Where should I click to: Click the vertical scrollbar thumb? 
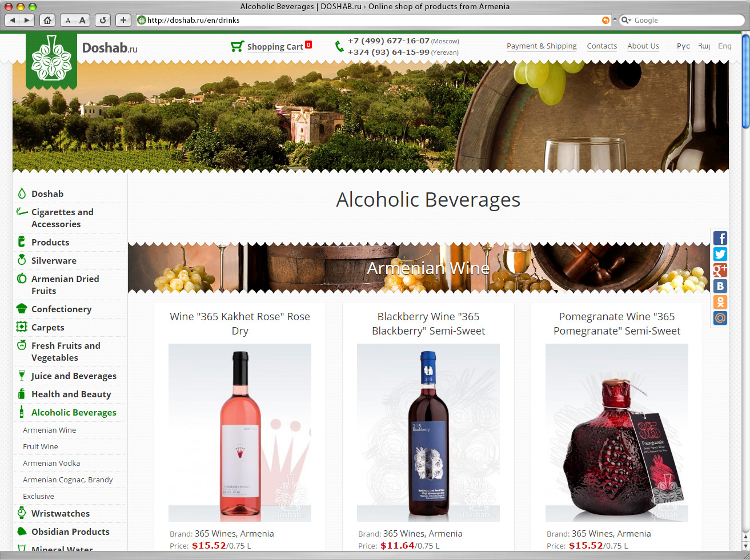pos(745,82)
